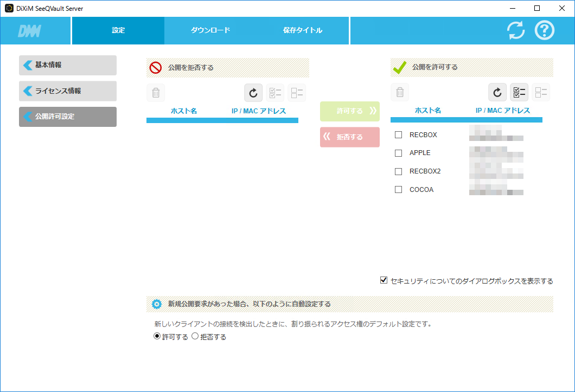Click the sync icon in the header
Viewport: 575px width, 392px height.
point(515,30)
